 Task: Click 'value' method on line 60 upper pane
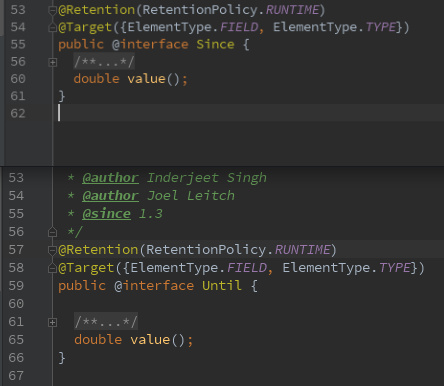pyautogui.click(x=146, y=79)
